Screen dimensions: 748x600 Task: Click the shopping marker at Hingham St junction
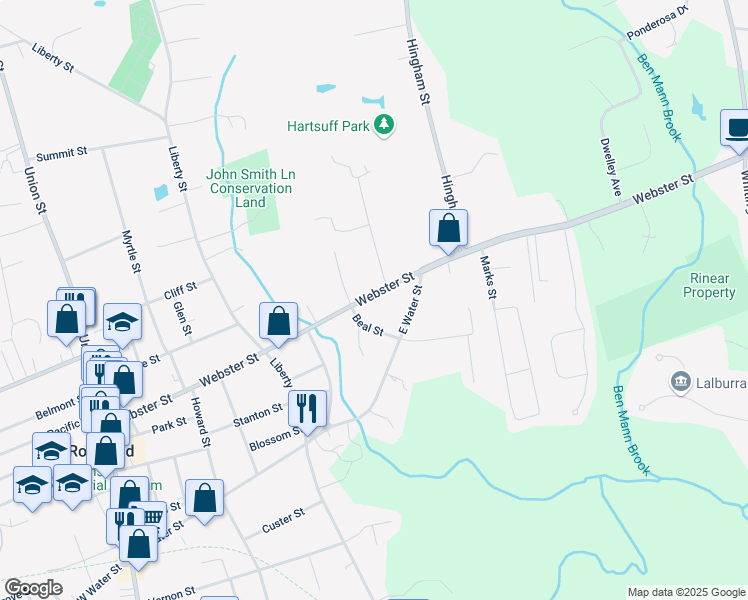[x=448, y=230]
